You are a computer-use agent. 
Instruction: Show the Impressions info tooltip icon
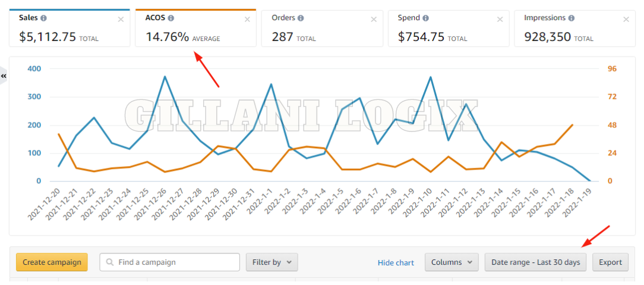tap(571, 18)
